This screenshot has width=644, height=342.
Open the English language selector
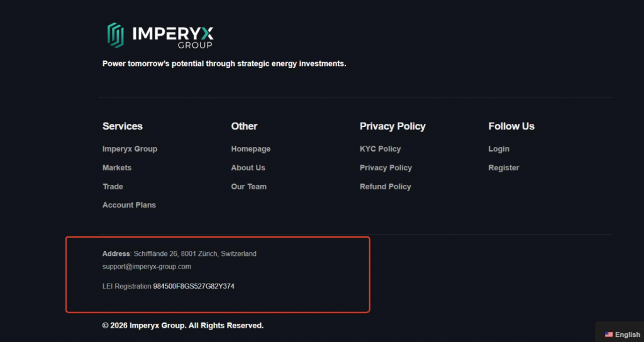tap(622, 334)
